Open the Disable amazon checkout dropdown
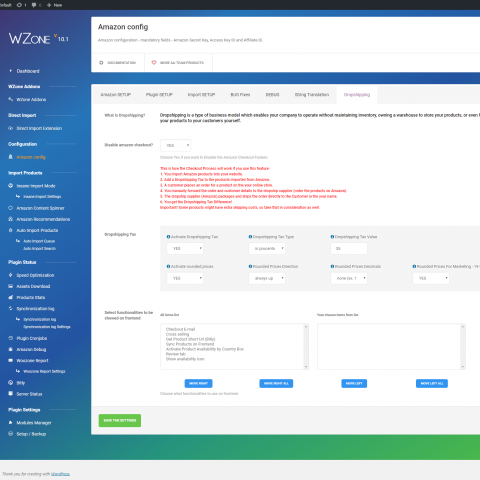Screen dimensions: 480x480 click(176, 145)
